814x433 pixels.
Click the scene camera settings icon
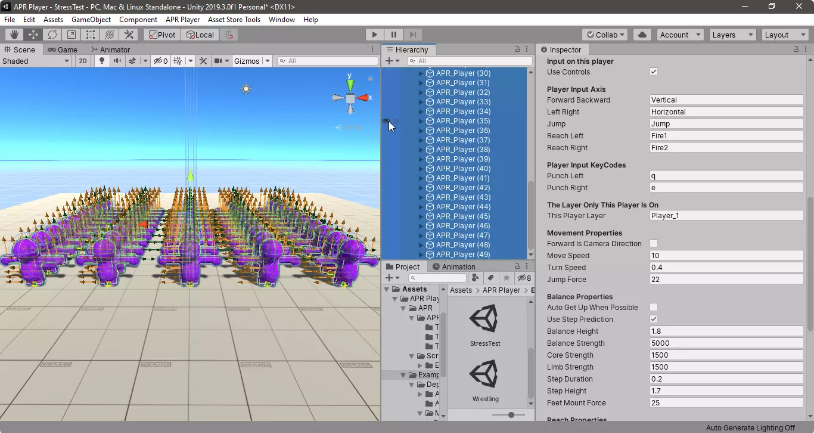219,61
